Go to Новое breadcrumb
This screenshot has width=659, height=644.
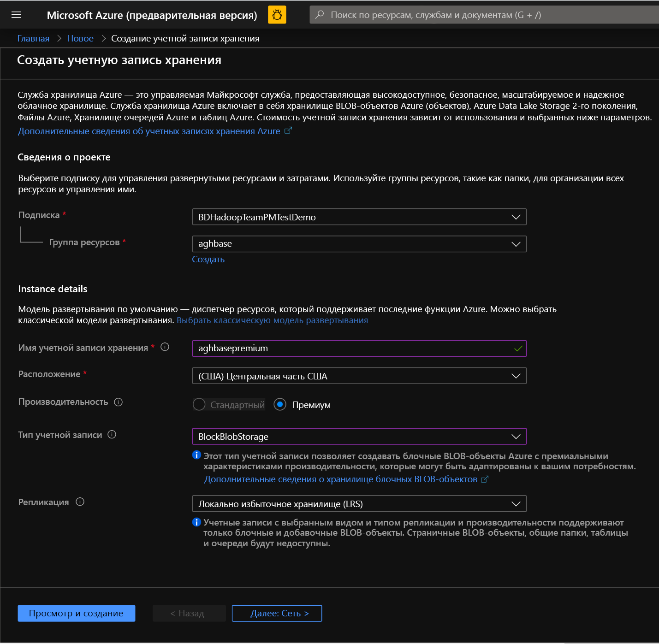(80, 39)
